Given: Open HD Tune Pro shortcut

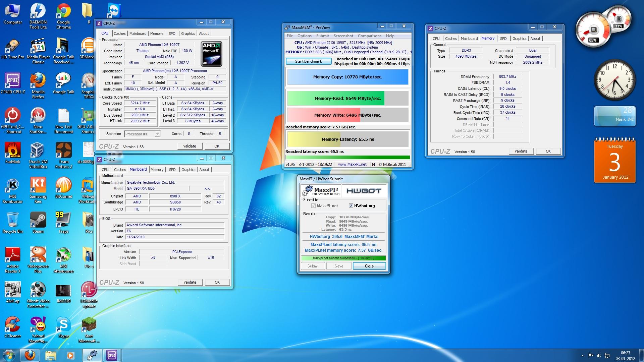Looking at the screenshot, I should [x=13, y=49].
